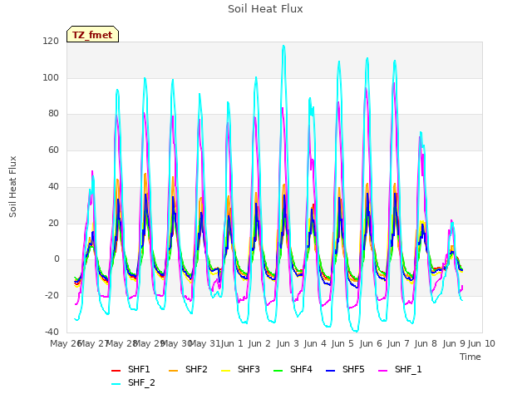Click the Jun 4 x-axis date label
Viewport: 532px width, 399px height.
click(x=315, y=343)
